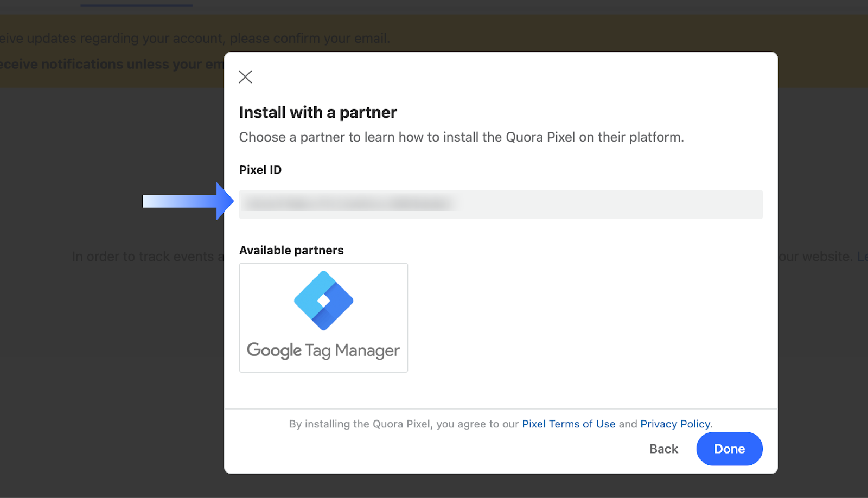The height and width of the screenshot is (498, 868).
Task: Click the diamond-shaped Tag Manager emblem
Action: [323, 301]
